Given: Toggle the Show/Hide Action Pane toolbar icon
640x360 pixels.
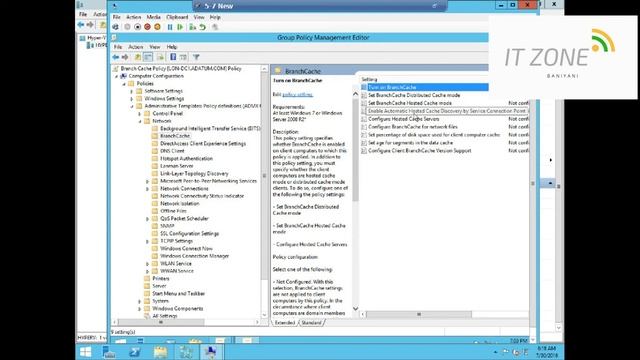Looking at the screenshot, I should pos(183,57).
